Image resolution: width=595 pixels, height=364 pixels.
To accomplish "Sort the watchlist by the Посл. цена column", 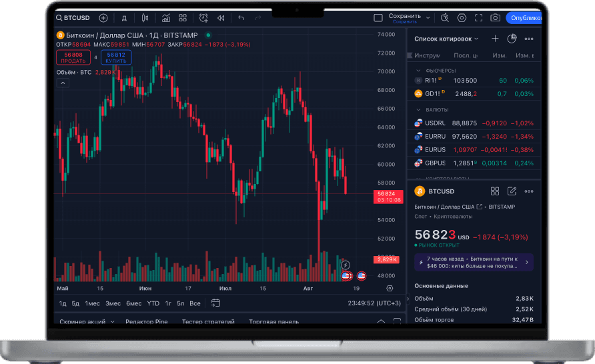I will pyautogui.click(x=466, y=56).
